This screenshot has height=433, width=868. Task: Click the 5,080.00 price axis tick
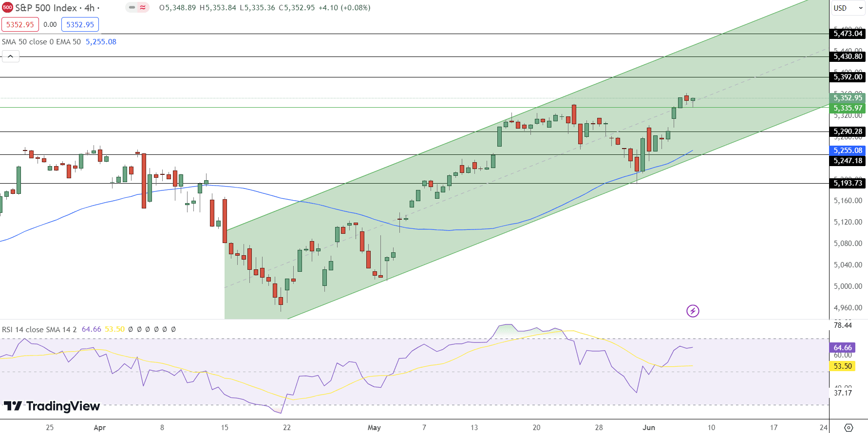point(848,244)
